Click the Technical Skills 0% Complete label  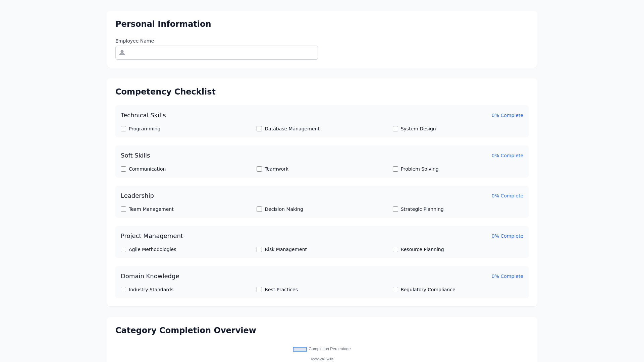coord(507,115)
